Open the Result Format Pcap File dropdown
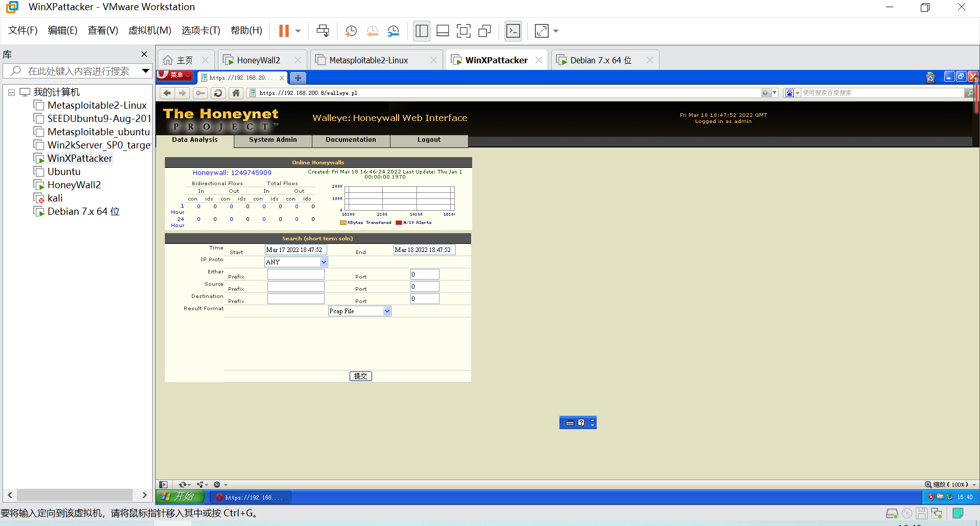 [360, 311]
